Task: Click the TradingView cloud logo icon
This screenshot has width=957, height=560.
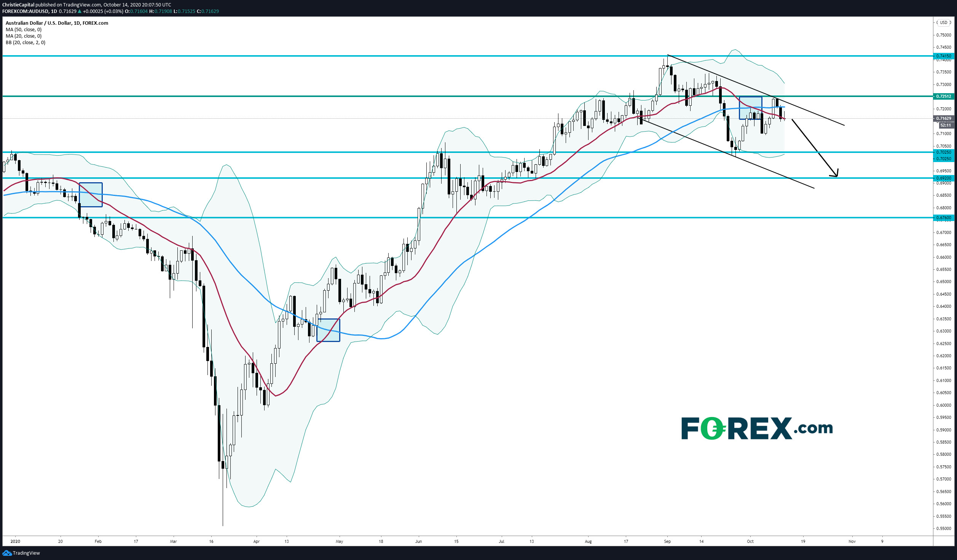Action: pos(6,553)
